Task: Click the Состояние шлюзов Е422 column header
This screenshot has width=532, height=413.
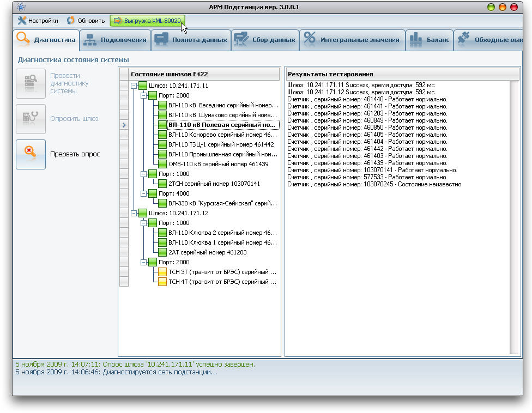Action: click(x=203, y=74)
